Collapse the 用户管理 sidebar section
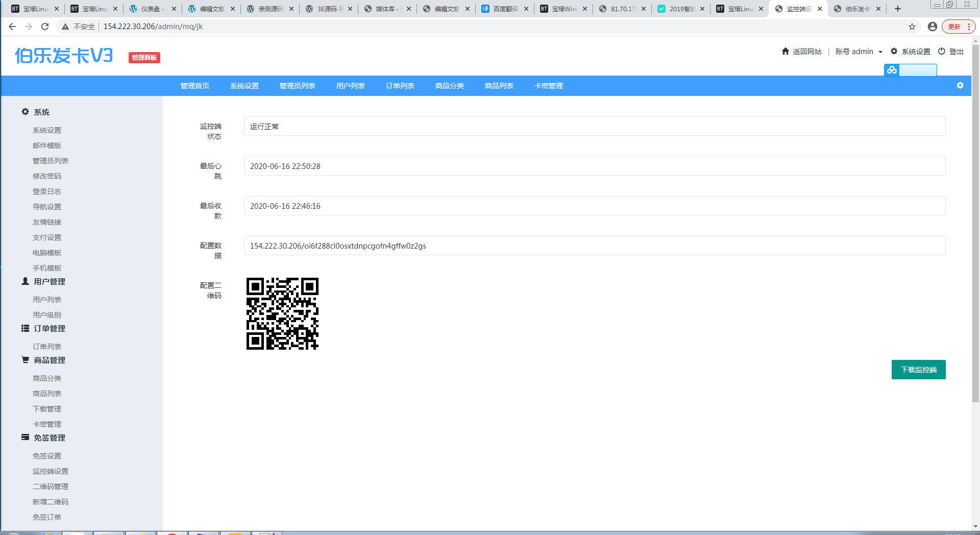 coord(43,281)
